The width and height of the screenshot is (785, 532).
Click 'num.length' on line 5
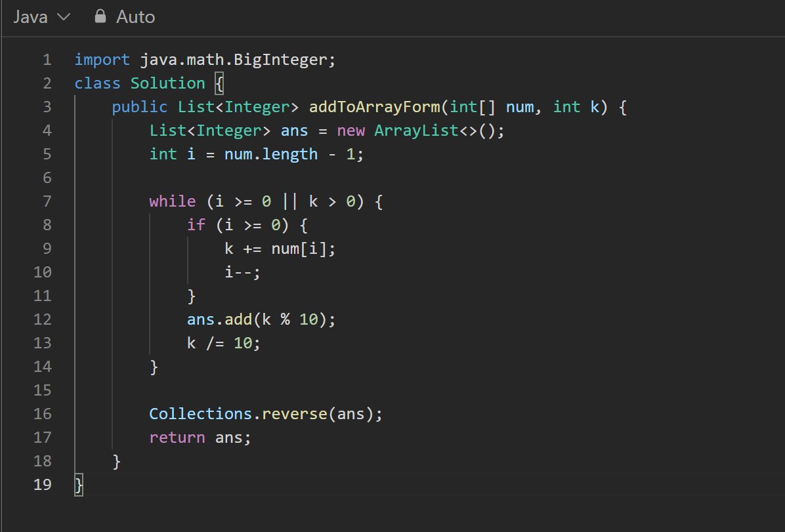pyautogui.click(x=271, y=153)
